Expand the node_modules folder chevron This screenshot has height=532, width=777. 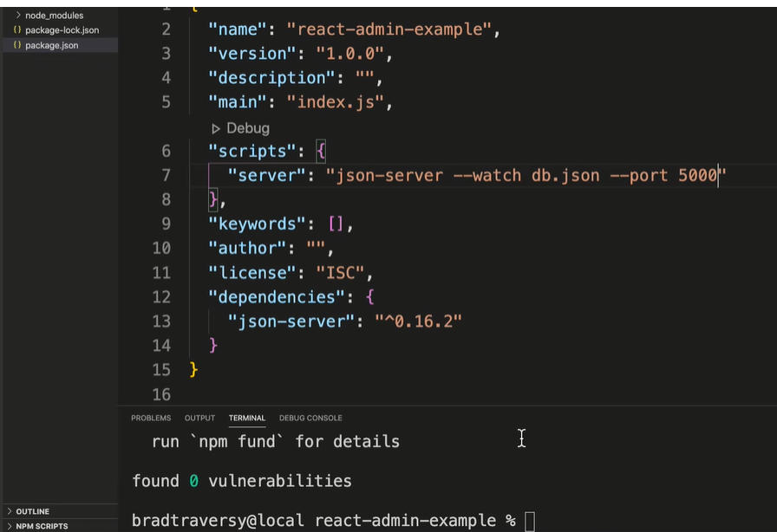(x=18, y=16)
